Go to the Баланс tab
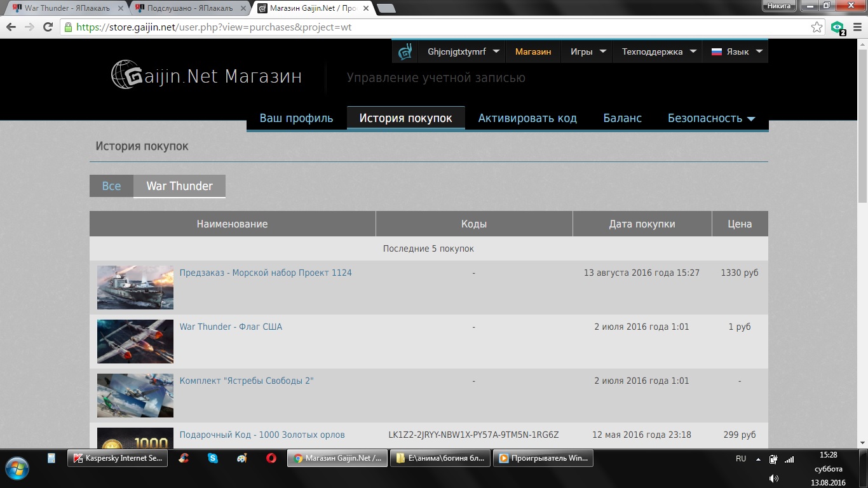Screen dimensions: 868x488 point(623,118)
